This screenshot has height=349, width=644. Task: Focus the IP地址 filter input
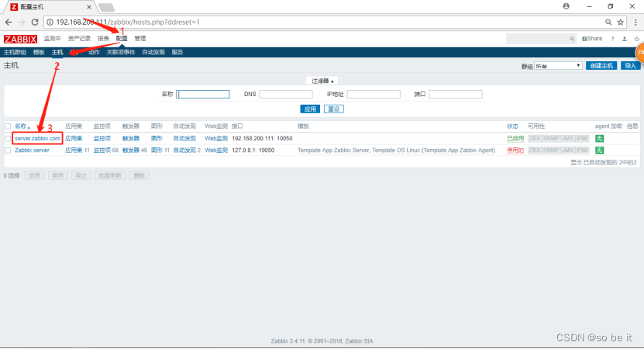[374, 94]
